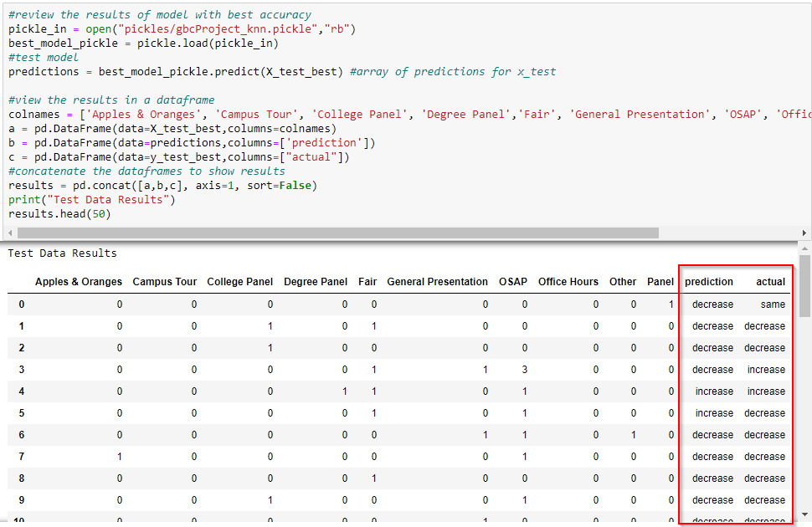This screenshot has width=812, height=527.
Task: Click the 'same' value in row 0
Action: click(773, 304)
